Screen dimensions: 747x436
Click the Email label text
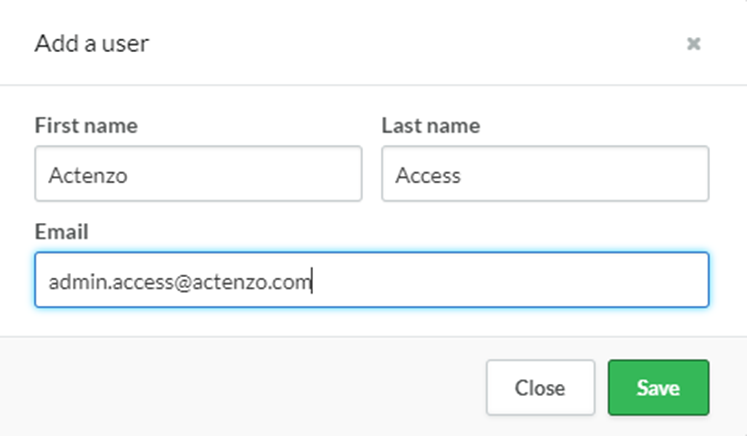point(61,232)
